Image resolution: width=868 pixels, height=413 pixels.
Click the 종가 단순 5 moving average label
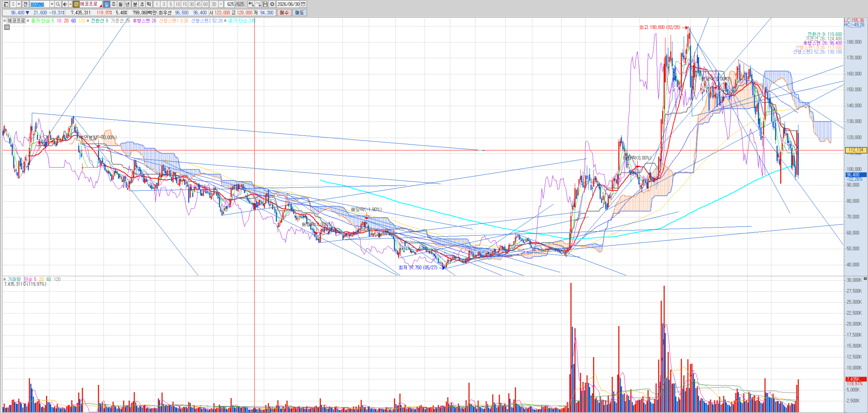[42, 21]
